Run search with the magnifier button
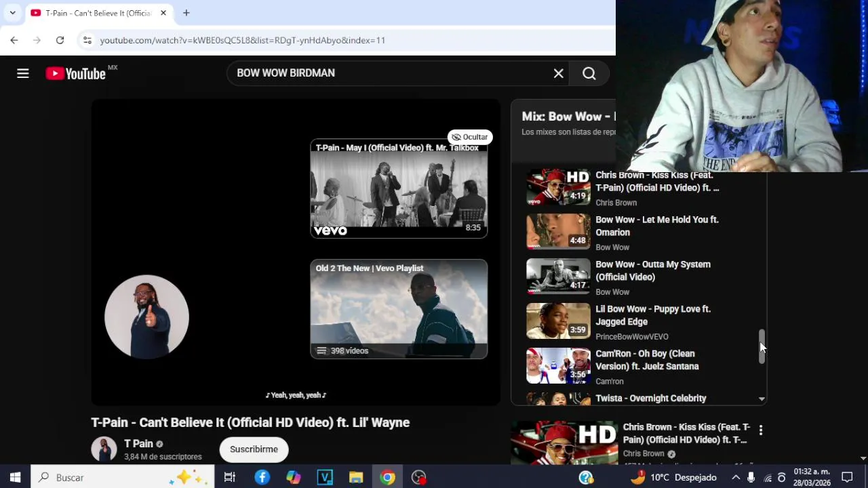This screenshot has width=868, height=488. tap(589, 73)
